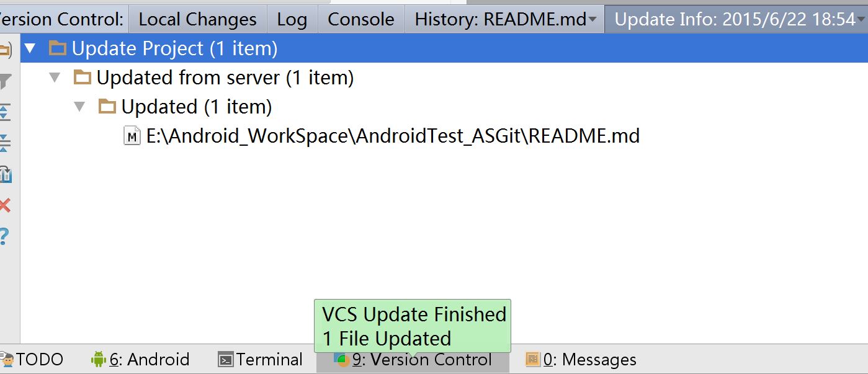The height and width of the screenshot is (374, 868).
Task: Click the Expand All icon
Action: point(4,112)
